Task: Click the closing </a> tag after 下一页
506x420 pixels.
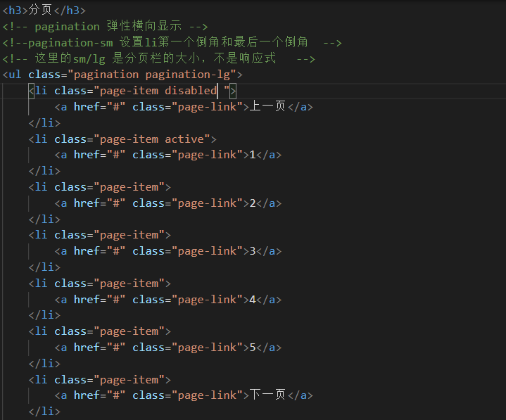Action: (x=300, y=395)
